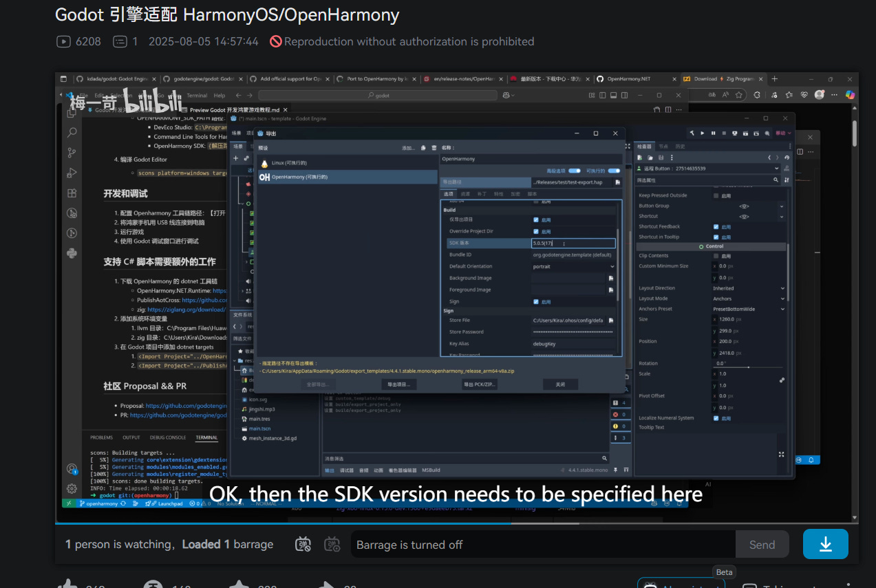Open the Anchors Preset dropdown

click(749, 309)
